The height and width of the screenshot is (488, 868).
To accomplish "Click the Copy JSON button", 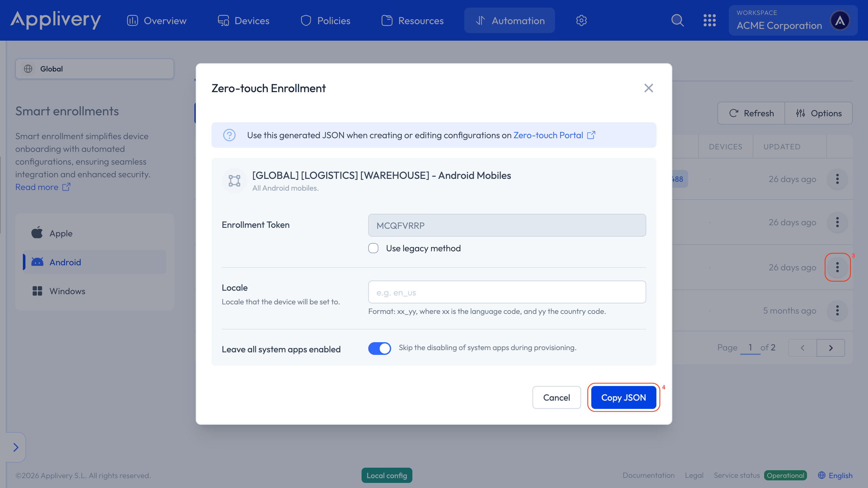I will pyautogui.click(x=623, y=397).
